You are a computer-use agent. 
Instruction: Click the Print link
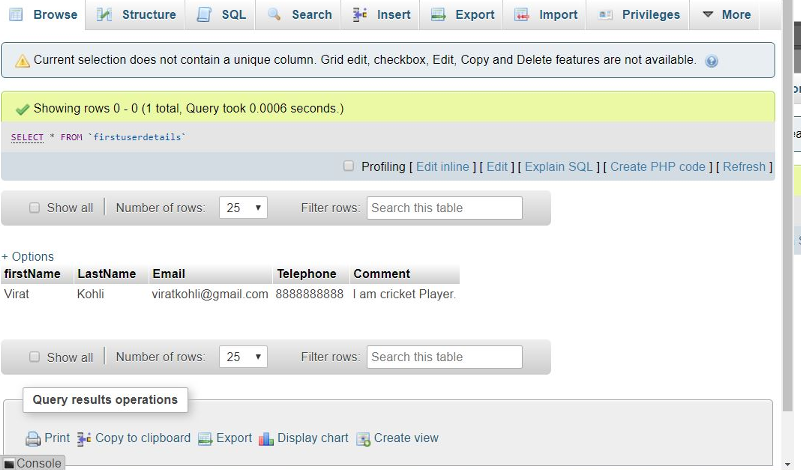[57, 438]
